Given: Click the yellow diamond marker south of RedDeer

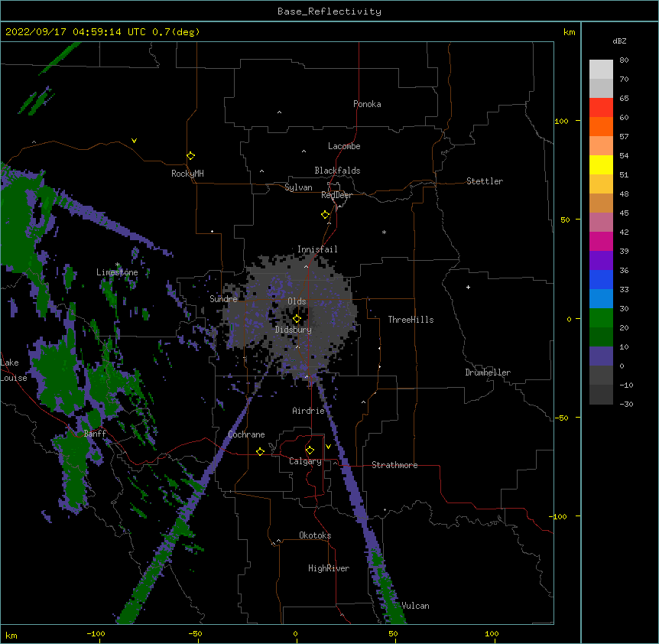Looking at the screenshot, I should 326,215.
